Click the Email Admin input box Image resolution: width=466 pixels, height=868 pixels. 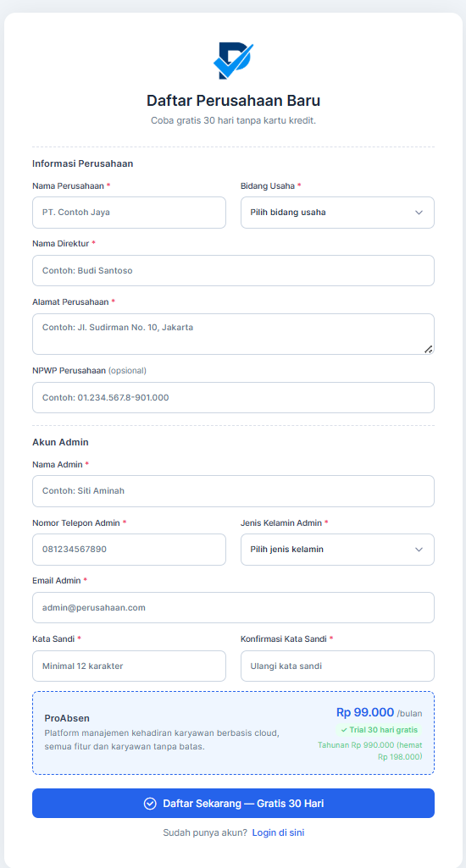click(233, 608)
